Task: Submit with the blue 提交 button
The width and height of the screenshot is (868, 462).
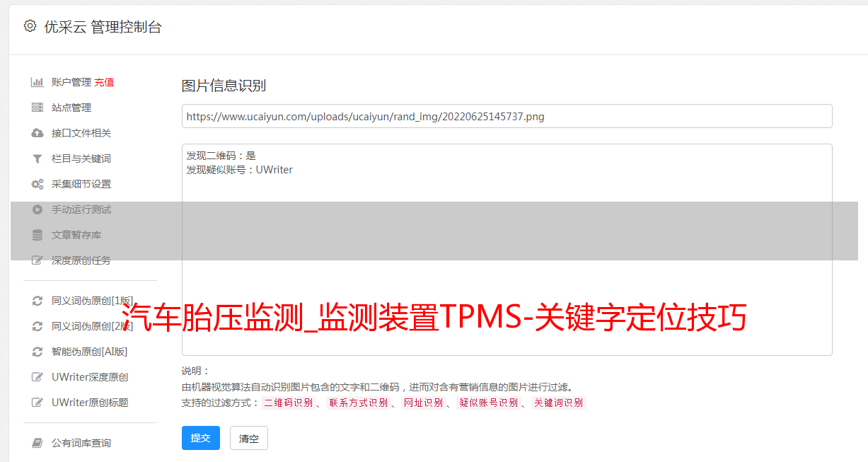Action: [x=201, y=438]
